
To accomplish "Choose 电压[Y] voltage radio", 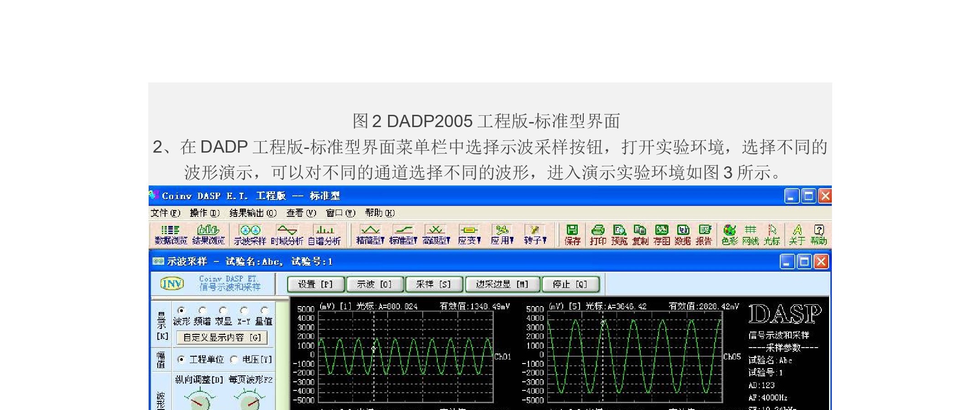I will [234, 359].
